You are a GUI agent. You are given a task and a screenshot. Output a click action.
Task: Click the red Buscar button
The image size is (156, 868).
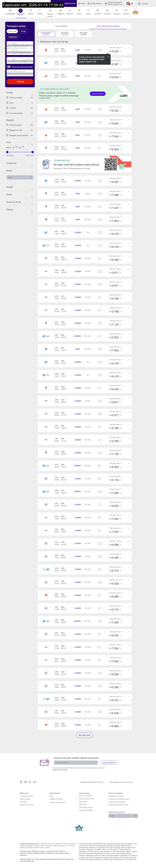[20, 82]
